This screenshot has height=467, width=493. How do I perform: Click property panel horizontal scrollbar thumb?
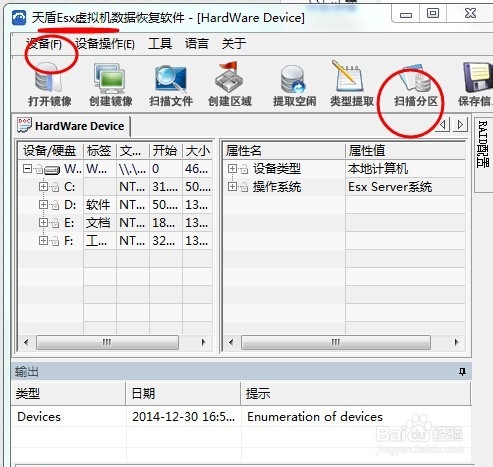(x=336, y=342)
